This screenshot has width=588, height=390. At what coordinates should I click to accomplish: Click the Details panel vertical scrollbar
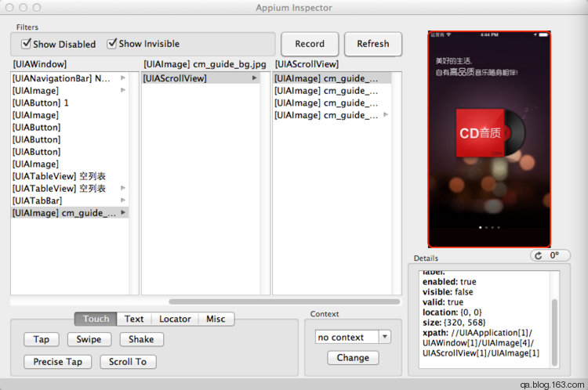(554, 332)
